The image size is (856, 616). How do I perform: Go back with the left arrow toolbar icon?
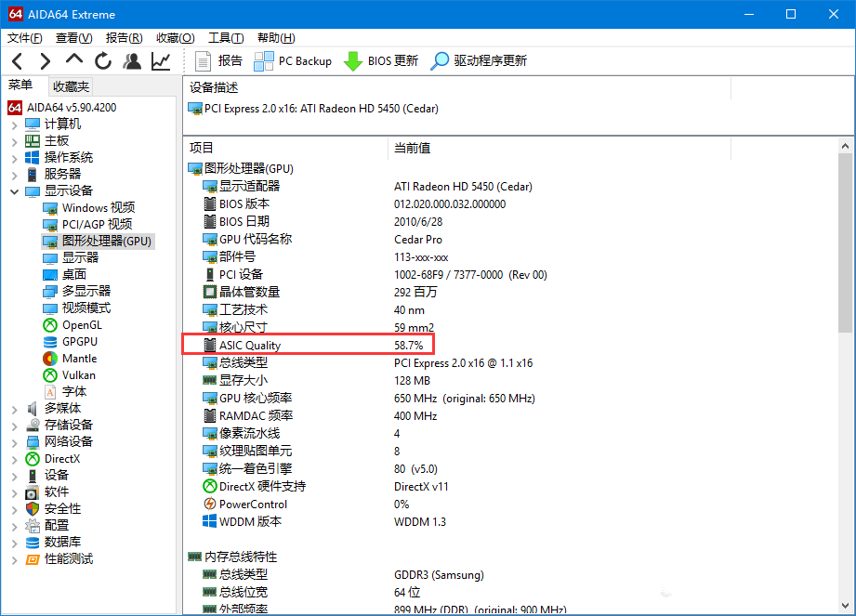[17, 61]
